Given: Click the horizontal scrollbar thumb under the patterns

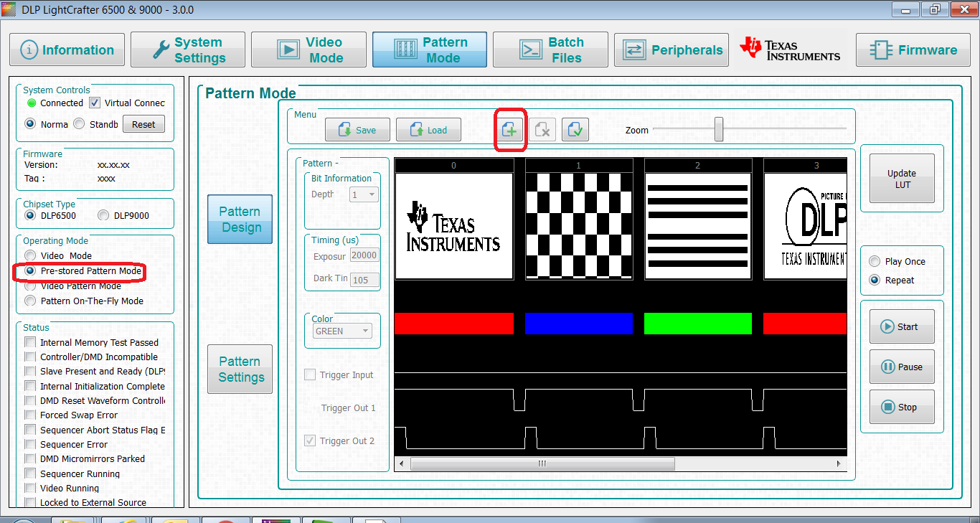Looking at the screenshot, I should click(x=542, y=463).
